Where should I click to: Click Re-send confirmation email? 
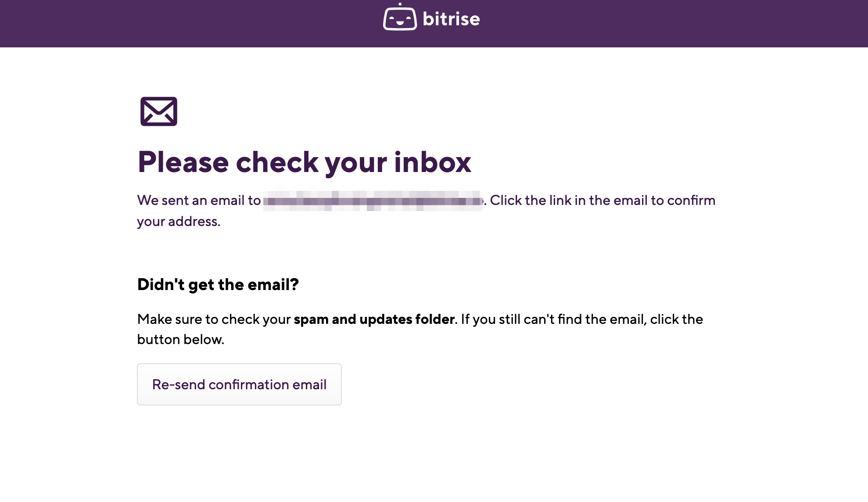[x=239, y=384]
